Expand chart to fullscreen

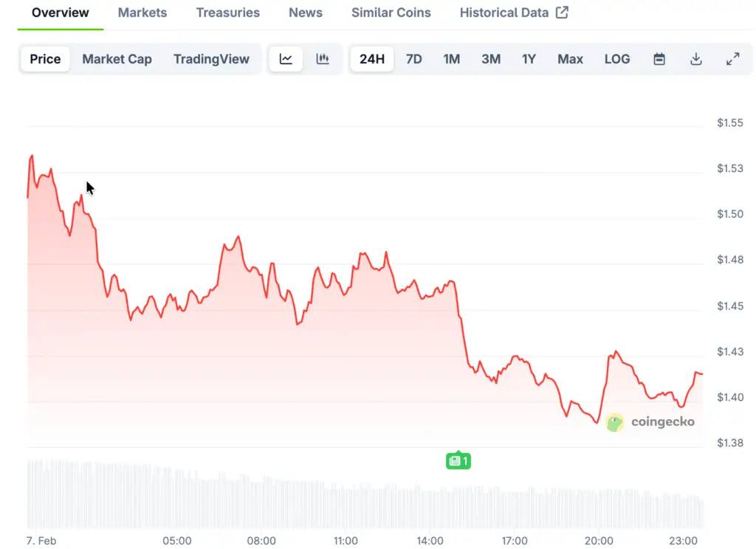[732, 59]
